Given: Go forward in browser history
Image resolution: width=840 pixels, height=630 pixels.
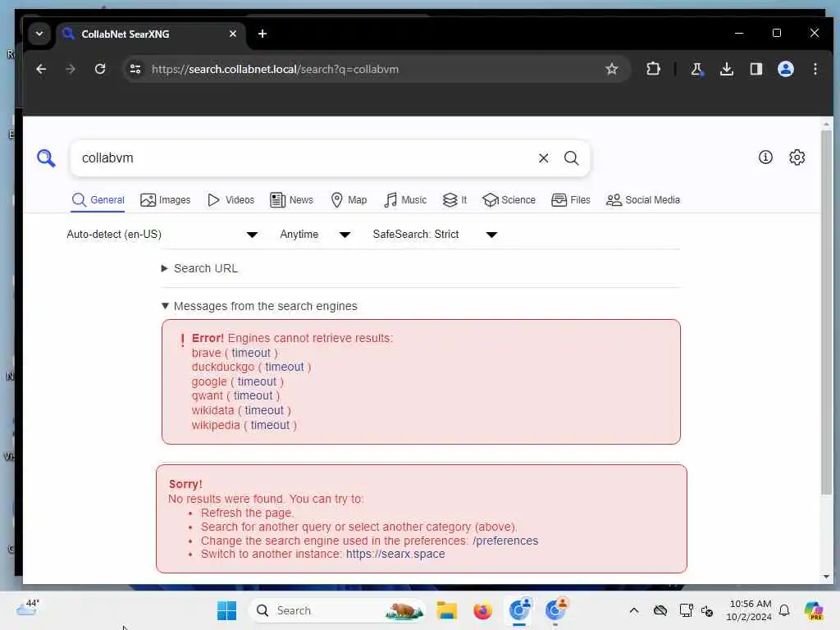Looking at the screenshot, I should tap(71, 69).
